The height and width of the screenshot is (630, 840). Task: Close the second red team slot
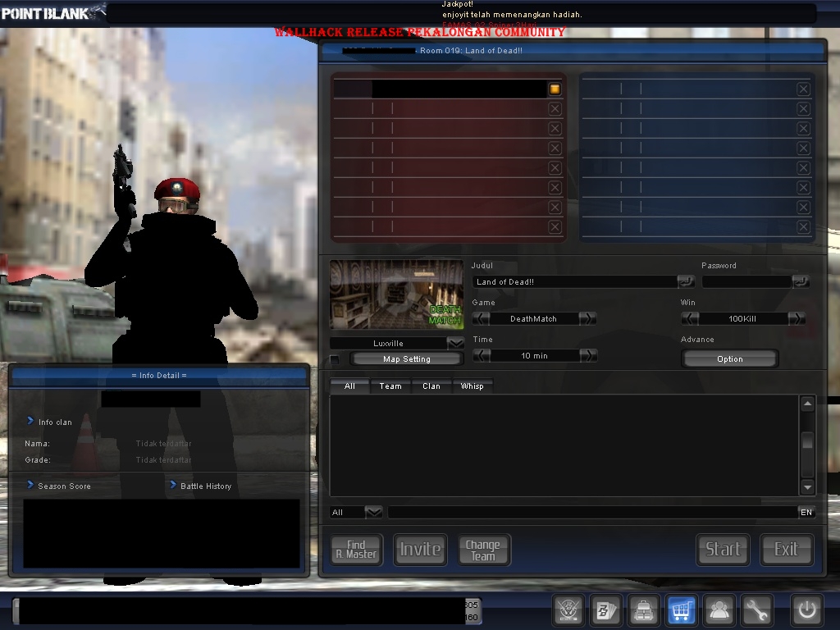555,109
